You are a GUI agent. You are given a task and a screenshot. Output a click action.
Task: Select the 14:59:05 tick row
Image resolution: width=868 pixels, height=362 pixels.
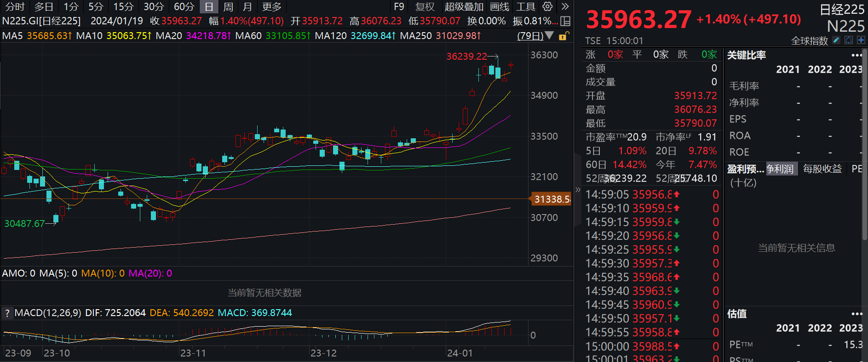pos(652,194)
